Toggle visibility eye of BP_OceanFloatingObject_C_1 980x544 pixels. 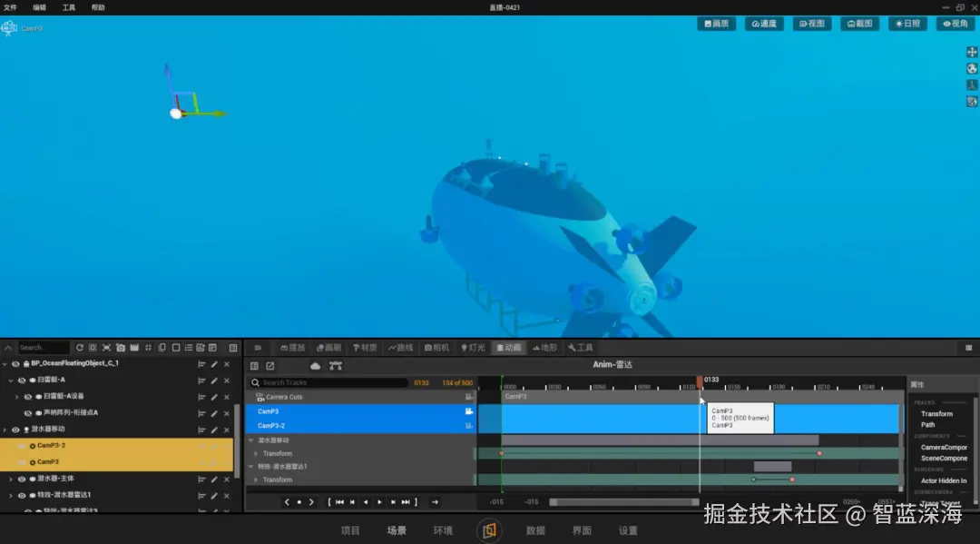pyautogui.click(x=15, y=364)
